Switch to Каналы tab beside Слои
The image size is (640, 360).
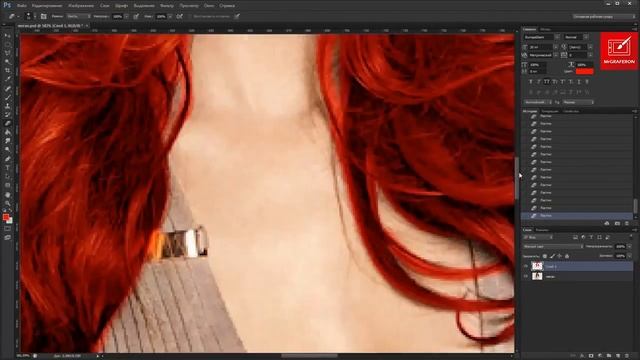(x=542, y=230)
